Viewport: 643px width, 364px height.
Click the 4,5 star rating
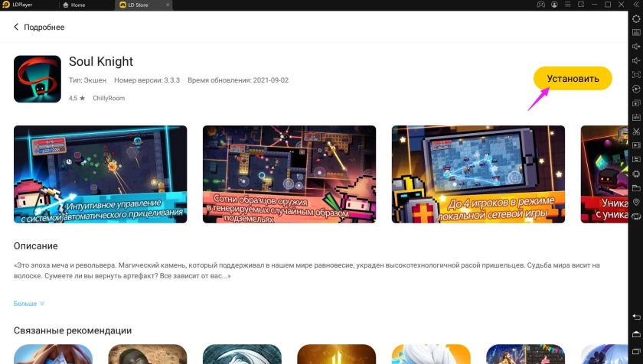(77, 98)
